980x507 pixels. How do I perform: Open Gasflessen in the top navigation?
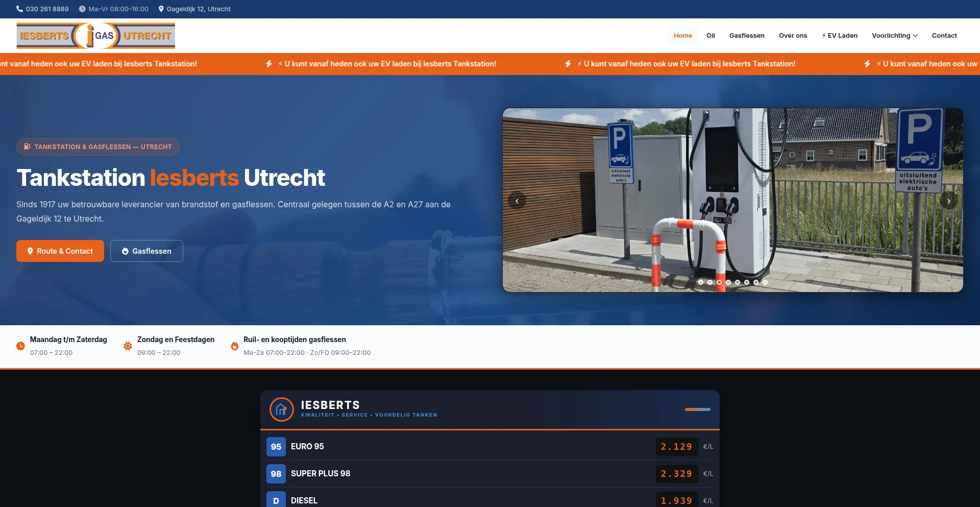747,36
